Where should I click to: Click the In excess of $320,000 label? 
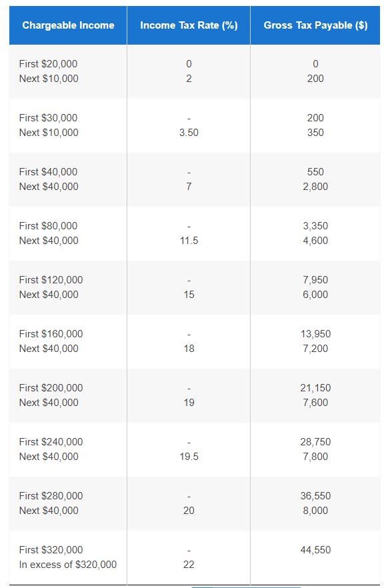pos(68,565)
